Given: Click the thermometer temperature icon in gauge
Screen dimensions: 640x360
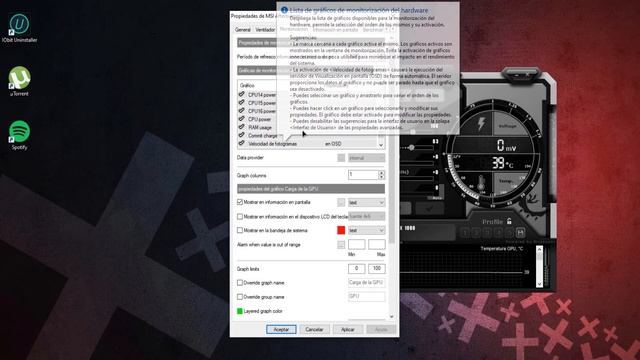Looking at the screenshot, I should coord(481,183).
